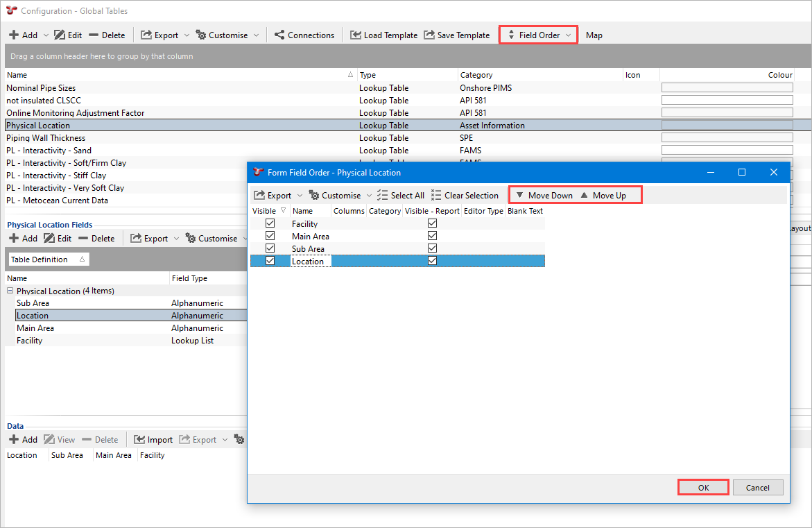Click the Export icon in the Form Field Order dialog

click(x=259, y=195)
